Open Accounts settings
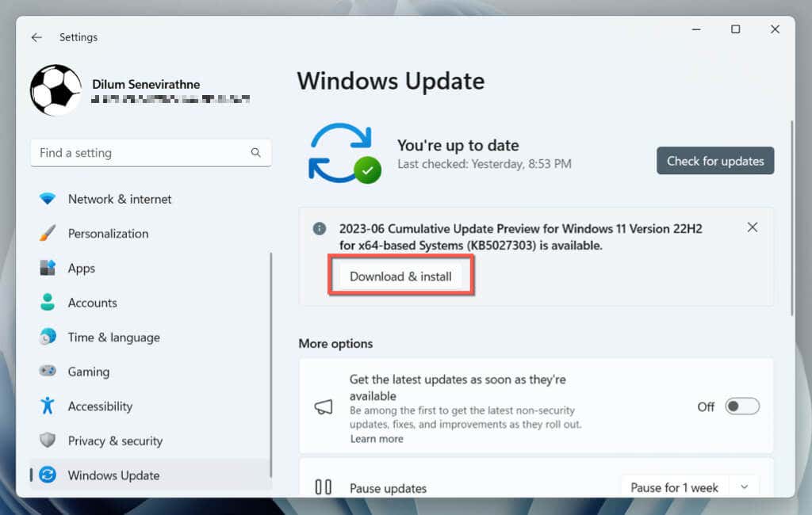The height and width of the screenshot is (515, 812). click(150, 303)
